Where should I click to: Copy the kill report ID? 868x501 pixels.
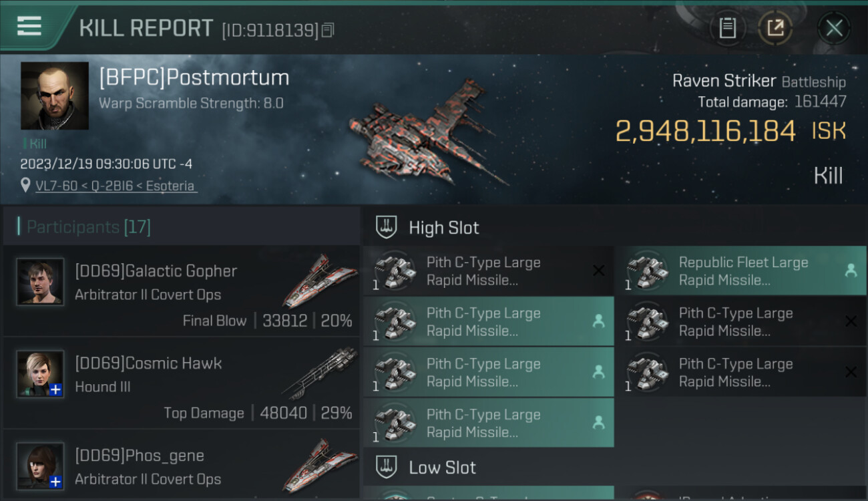tap(328, 30)
